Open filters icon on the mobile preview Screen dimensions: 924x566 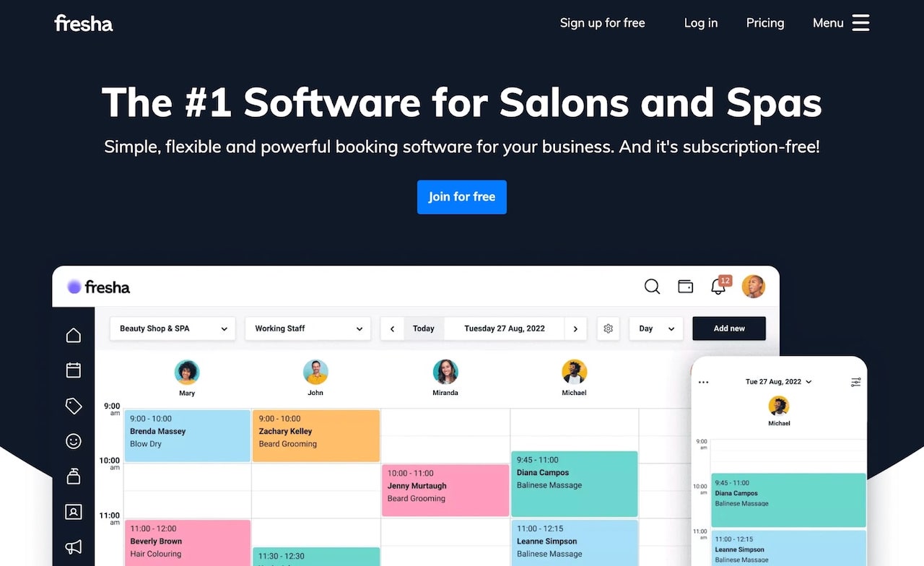coord(856,382)
